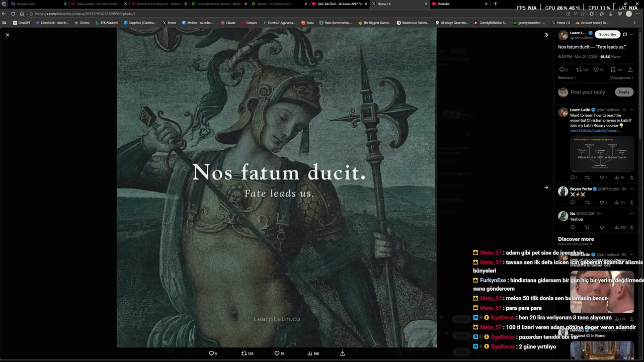Close the photo viewer with the X icon
This screenshot has width=644, height=362.
pos(7,35)
